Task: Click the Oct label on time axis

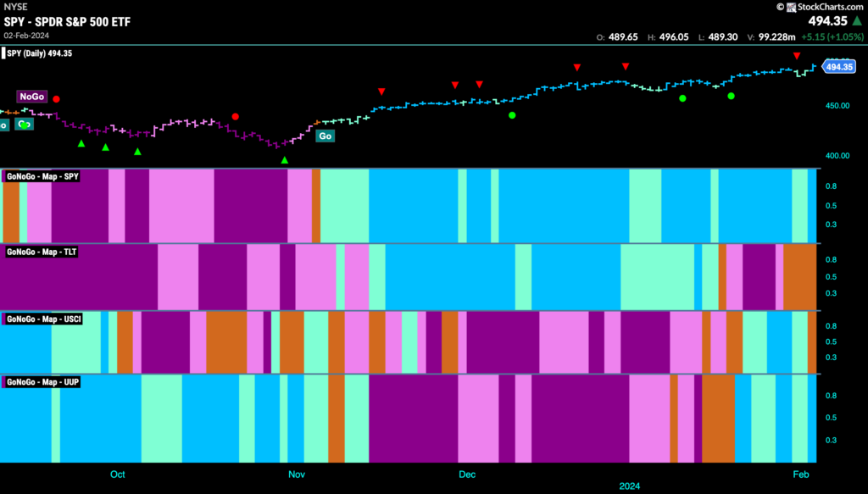Action: [x=117, y=474]
